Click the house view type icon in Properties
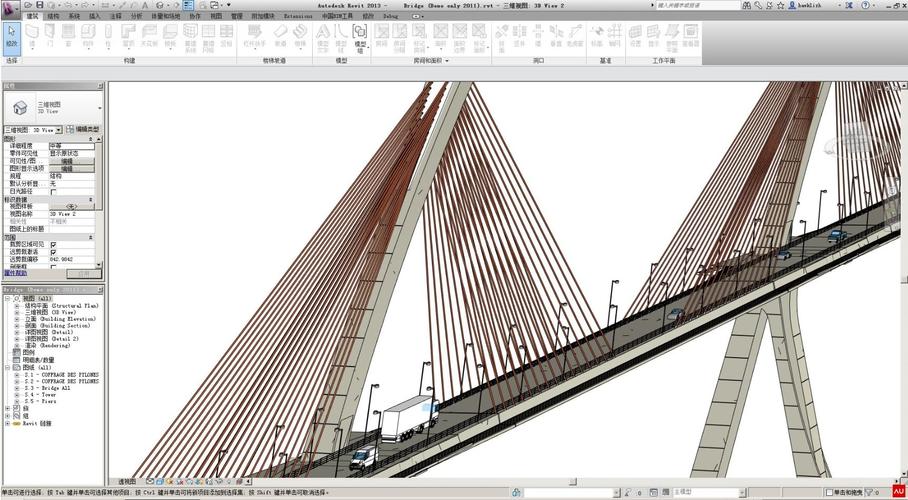This screenshot has width=908, height=500. pyautogui.click(x=18, y=107)
